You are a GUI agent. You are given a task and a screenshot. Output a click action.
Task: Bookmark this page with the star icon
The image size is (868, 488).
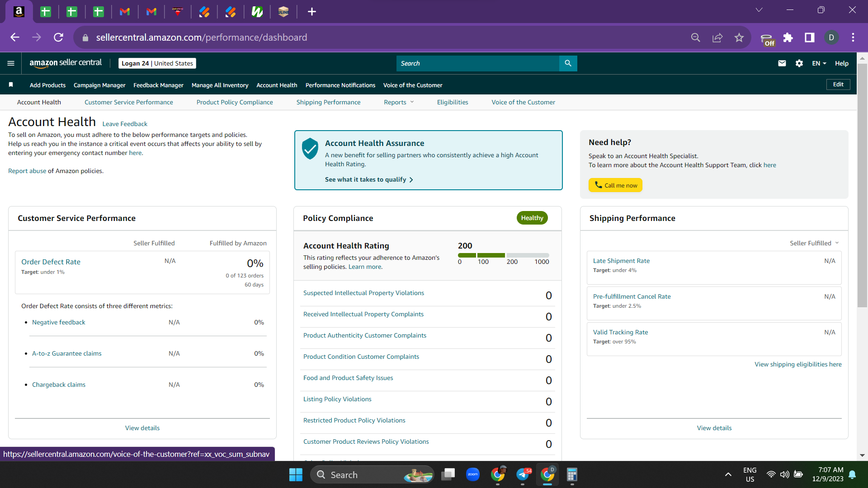click(x=739, y=38)
